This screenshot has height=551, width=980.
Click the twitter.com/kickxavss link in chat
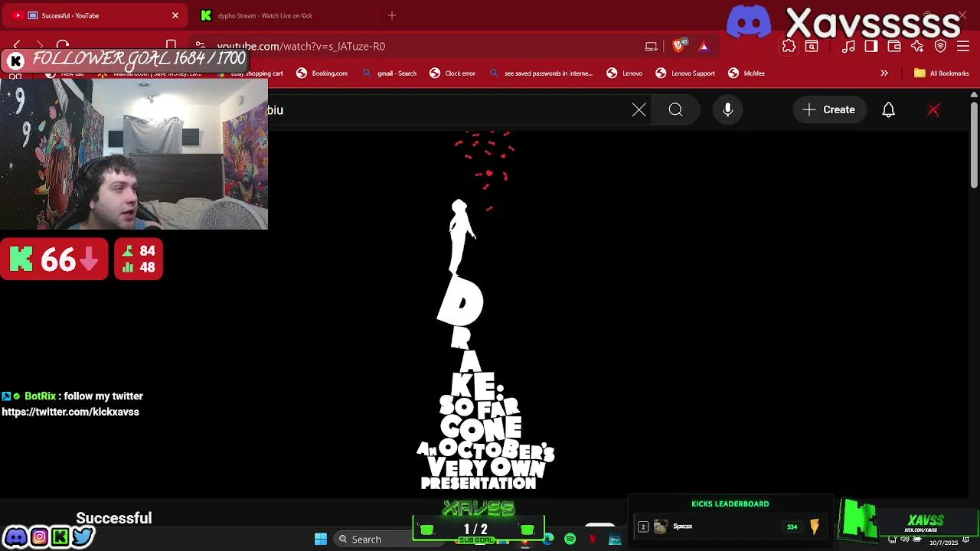(x=70, y=412)
